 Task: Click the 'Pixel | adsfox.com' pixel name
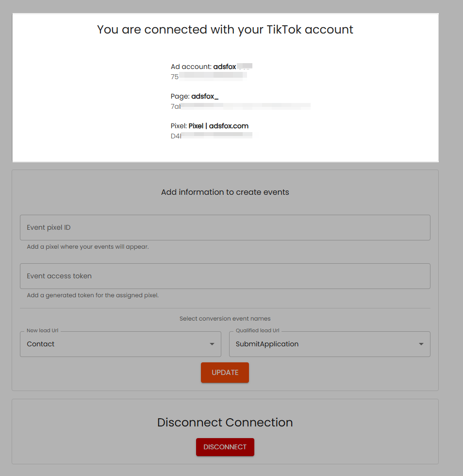point(218,126)
